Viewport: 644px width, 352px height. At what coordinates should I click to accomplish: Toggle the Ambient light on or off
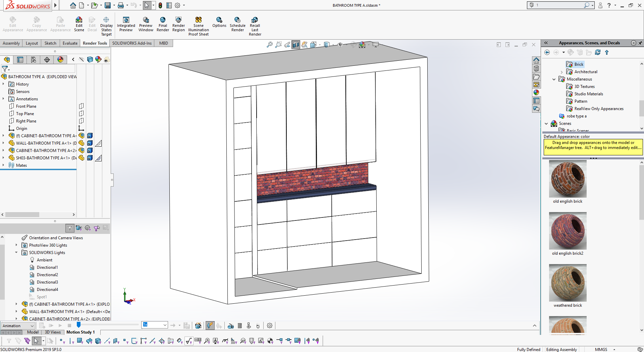(44, 260)
